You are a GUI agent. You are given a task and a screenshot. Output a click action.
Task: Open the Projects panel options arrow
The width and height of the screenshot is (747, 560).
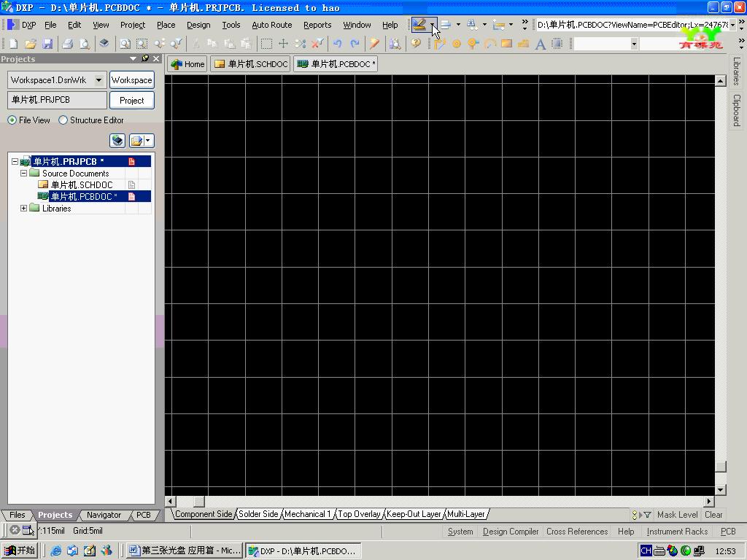(x=133, y=58)
